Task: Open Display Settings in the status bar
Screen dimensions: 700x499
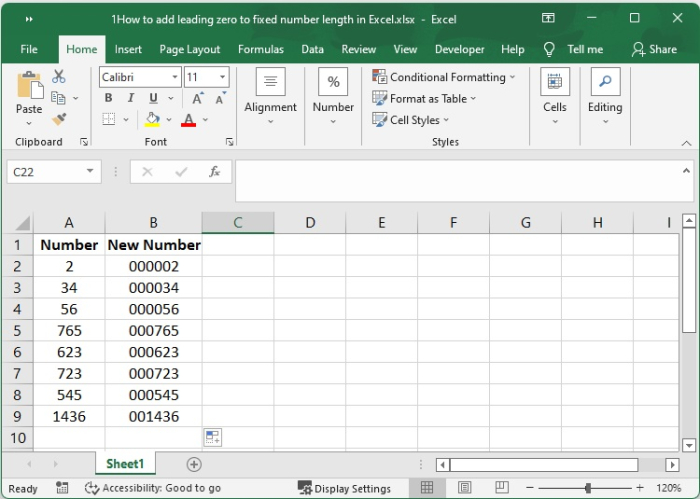Action: (x=344, y=488)
